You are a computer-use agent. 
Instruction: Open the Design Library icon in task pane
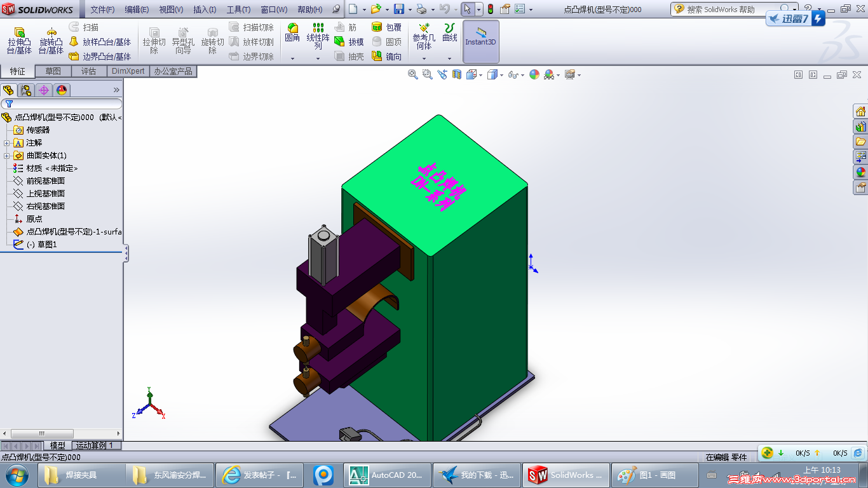tap(861, 126)
